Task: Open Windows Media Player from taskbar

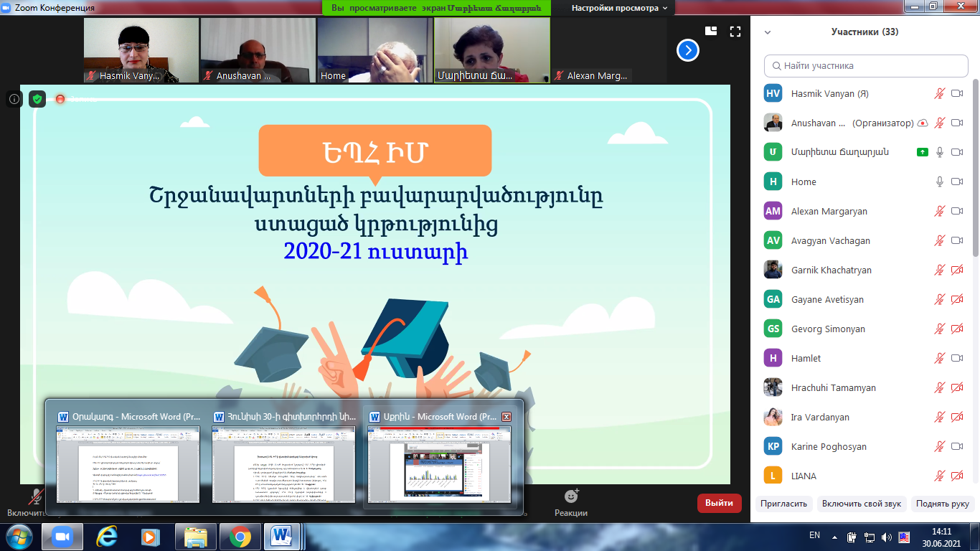Action: pyautogui.click(x=151, y=537)
